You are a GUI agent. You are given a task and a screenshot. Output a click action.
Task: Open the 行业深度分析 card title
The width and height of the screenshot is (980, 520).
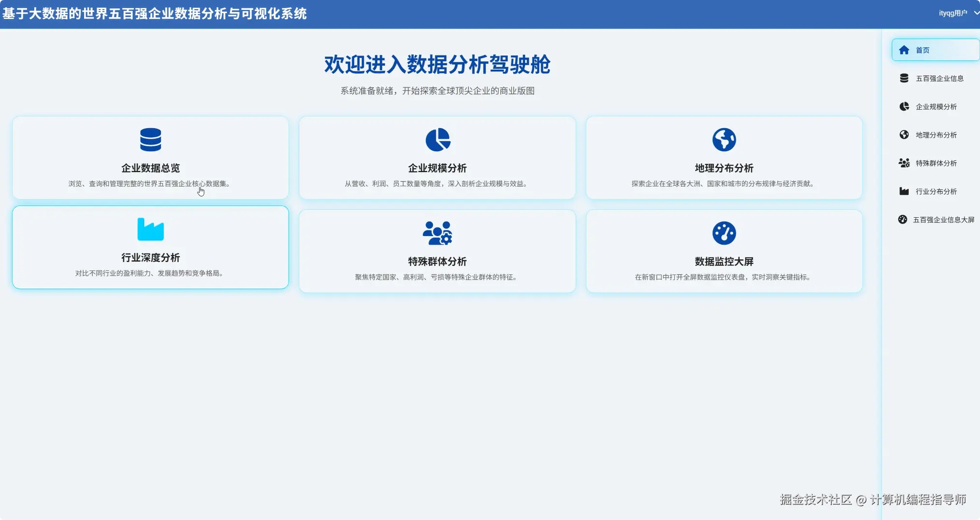[150, 257]
